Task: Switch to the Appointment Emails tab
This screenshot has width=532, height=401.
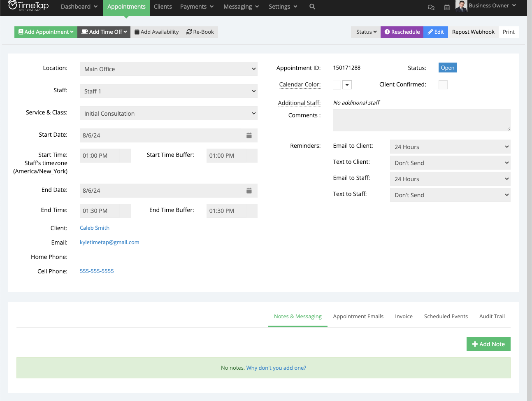Action: (358, 316)
